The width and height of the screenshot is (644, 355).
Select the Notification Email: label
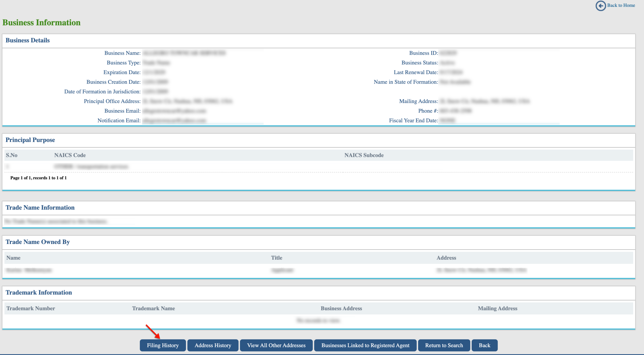tap(119, 120)
